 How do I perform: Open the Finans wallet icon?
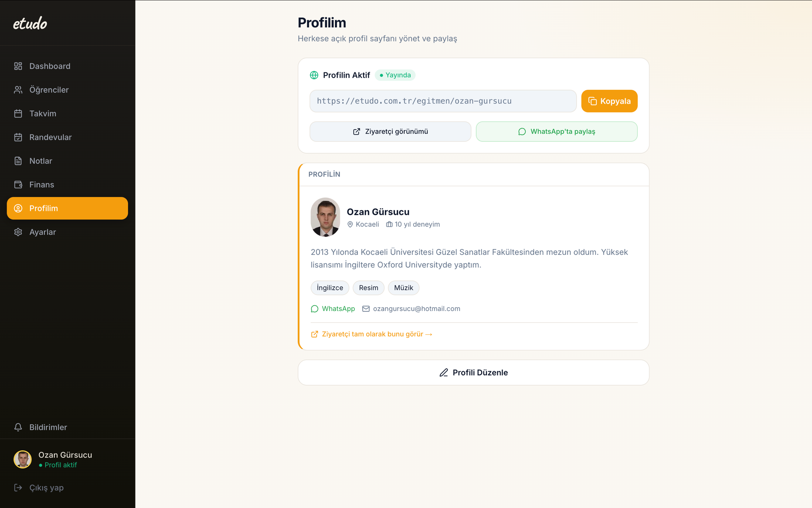(18, 185)
